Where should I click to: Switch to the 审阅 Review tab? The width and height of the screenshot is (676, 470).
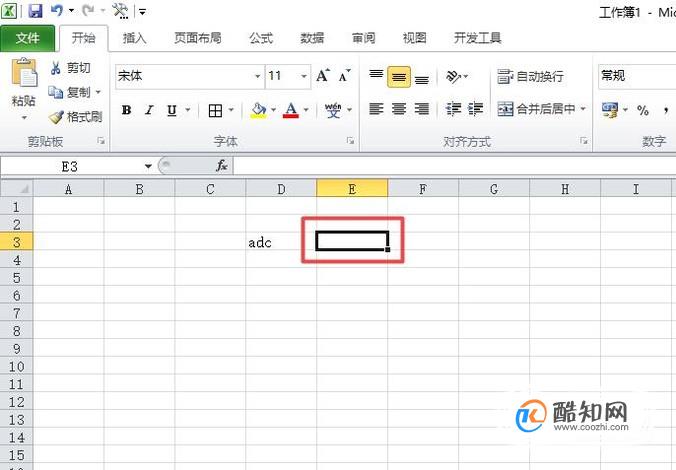tap(363, 38)
